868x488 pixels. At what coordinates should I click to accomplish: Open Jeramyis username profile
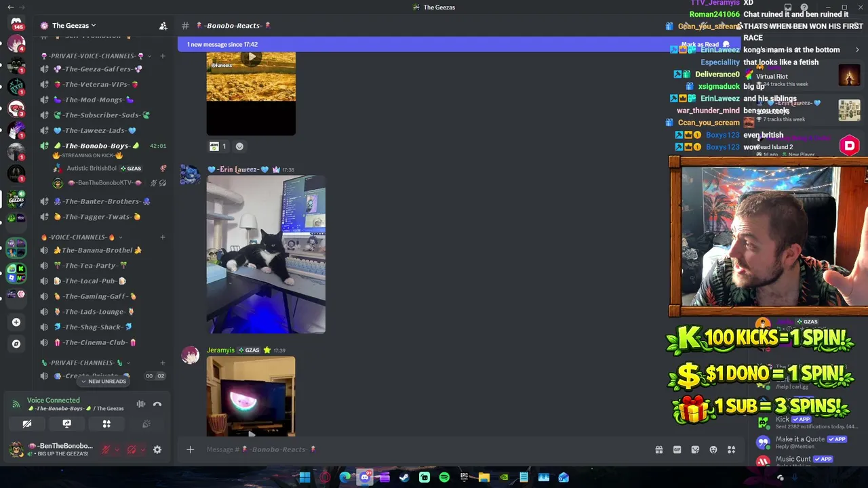[x=220, y=350]
